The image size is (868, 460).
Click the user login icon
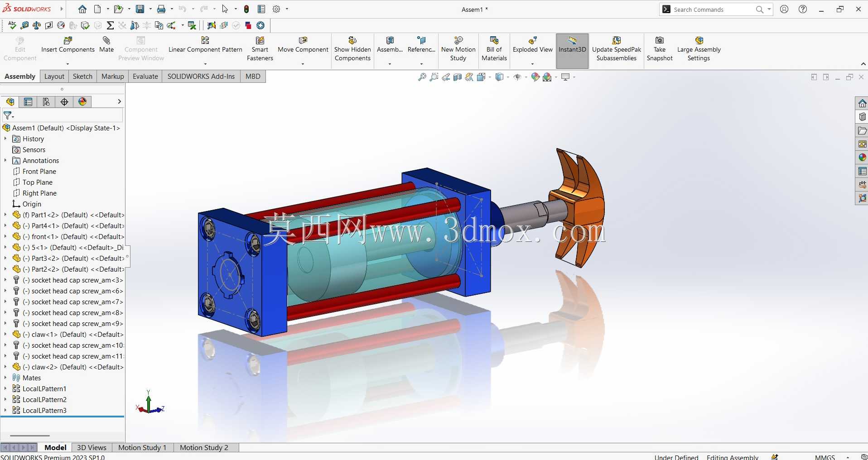tap(784, 9)
